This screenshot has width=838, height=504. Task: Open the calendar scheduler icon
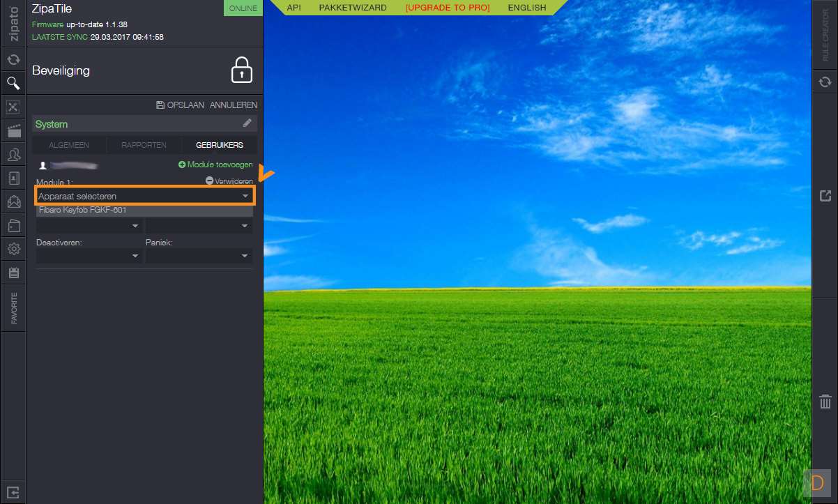13,273
